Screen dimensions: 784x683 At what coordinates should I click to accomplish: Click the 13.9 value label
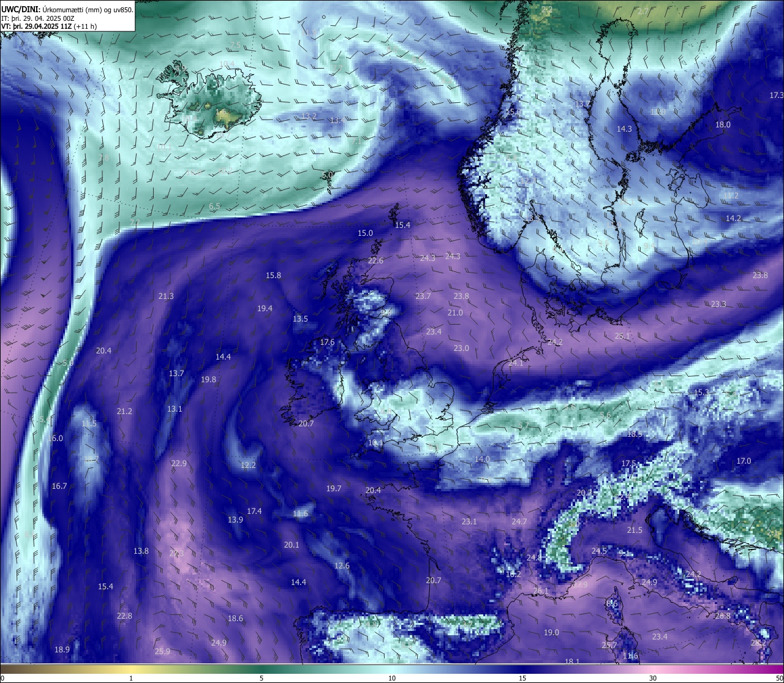click(x=235, y=519)
